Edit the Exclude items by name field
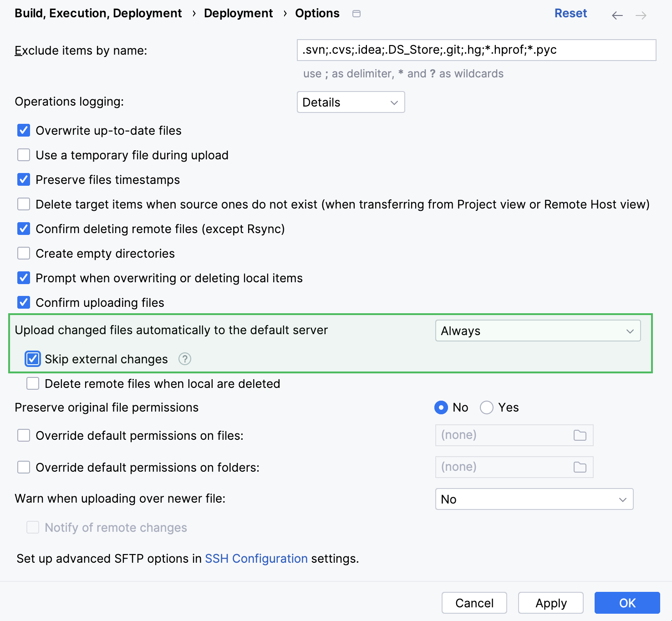This screenshot has width=672, height=621. [x=476, y=50]
